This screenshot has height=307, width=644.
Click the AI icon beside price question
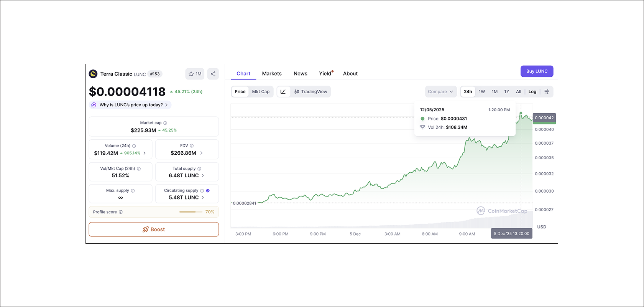[94, 105]
